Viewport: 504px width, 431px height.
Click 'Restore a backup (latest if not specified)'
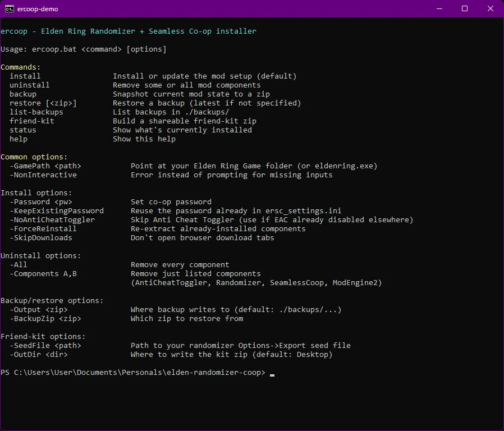click(x=207, y=103)
